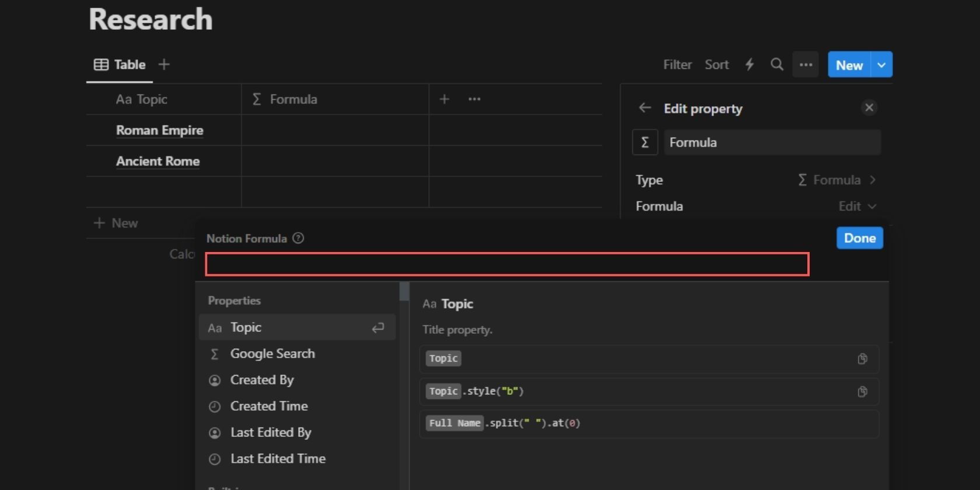Viewport: 980px width, 490px height.
Task: Close the Edit property panel
Action: [x=869, y=107]
